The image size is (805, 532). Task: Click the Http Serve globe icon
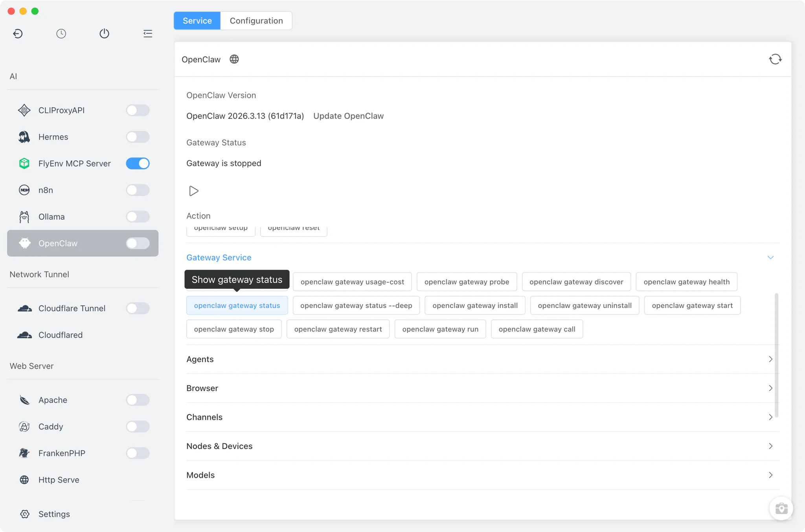point(24,480)
